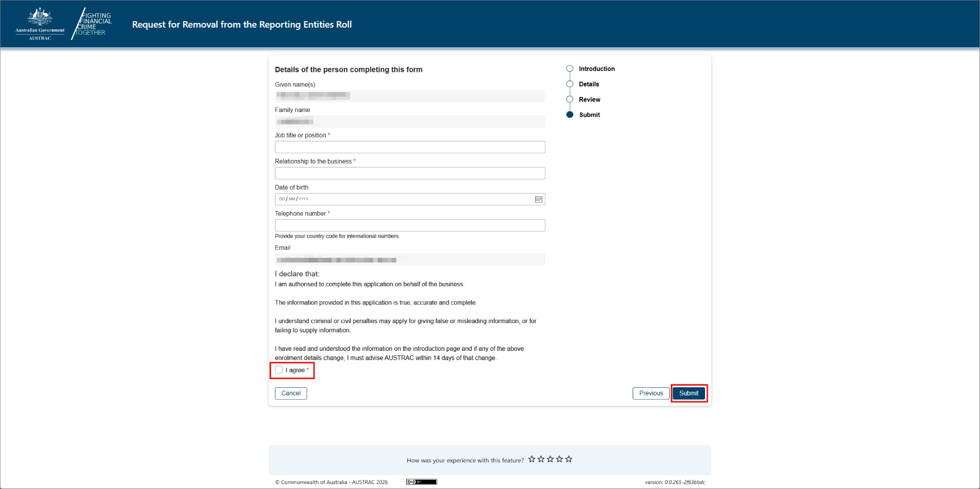Click the Commonwealth of Australia copyright text

coord(332,482)
